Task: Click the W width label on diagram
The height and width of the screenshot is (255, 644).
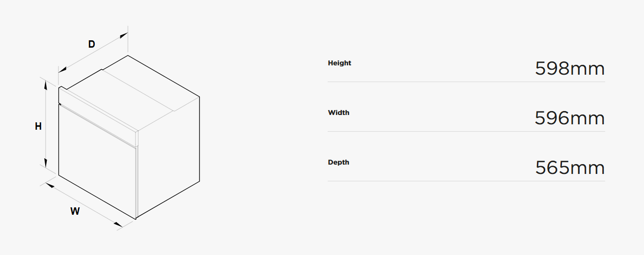Action: 75,212
